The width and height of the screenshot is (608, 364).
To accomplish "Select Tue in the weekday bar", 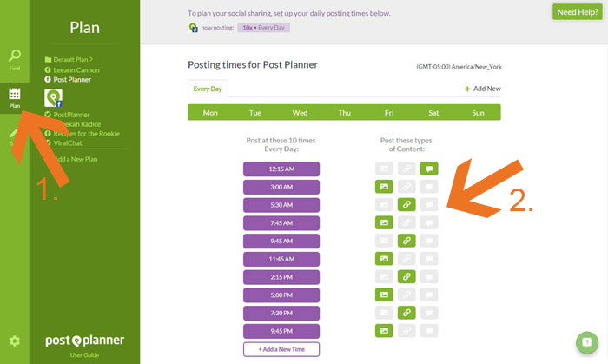I will coord(255,113).
